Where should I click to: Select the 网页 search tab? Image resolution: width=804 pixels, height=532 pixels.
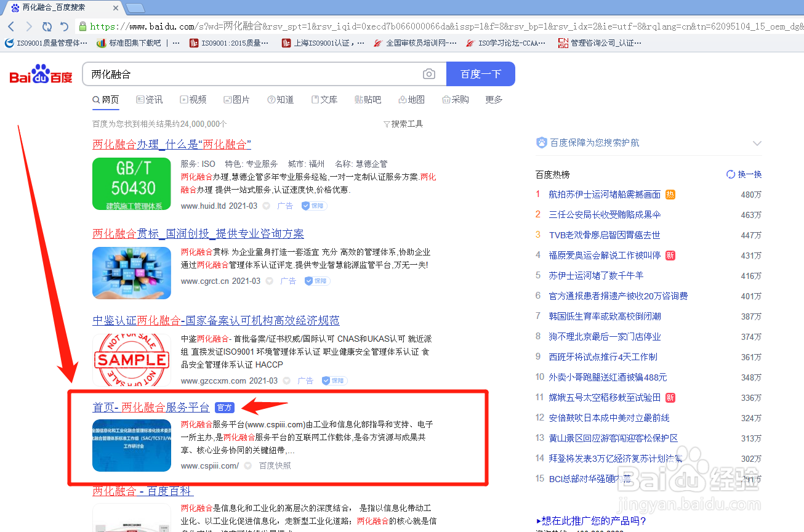pyautogui.click(x=106, y=100)
